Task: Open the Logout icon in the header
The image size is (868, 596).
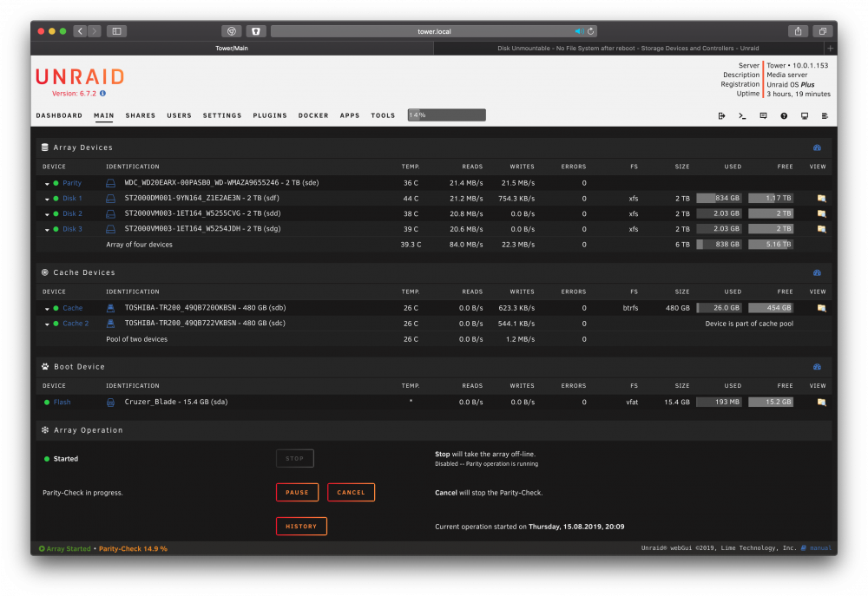Action: [x=721, y=115]
